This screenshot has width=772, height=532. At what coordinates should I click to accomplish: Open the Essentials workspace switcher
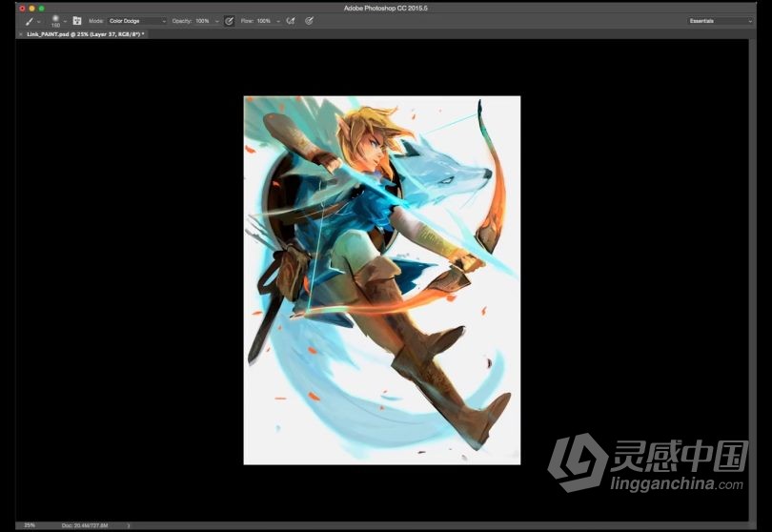coord(721,20)
